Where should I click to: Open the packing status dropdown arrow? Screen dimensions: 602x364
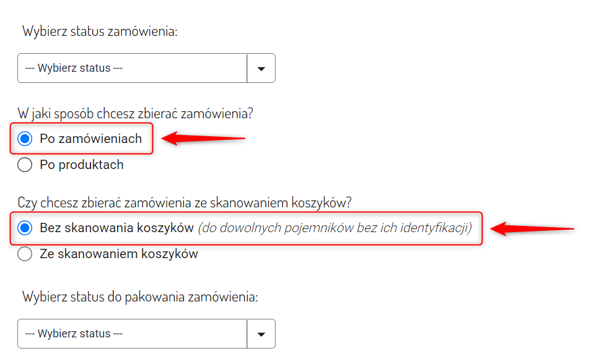(261, 334)
